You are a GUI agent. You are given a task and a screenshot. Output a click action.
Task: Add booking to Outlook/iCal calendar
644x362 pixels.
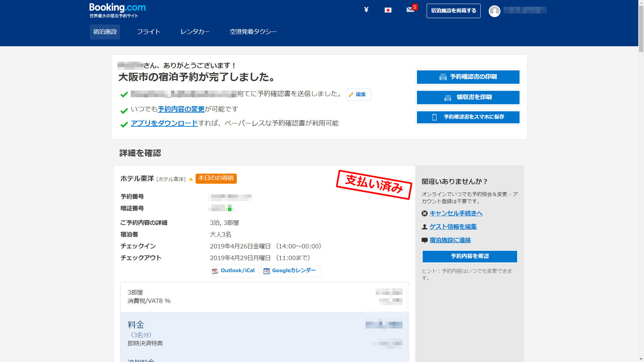coord(234,271)
